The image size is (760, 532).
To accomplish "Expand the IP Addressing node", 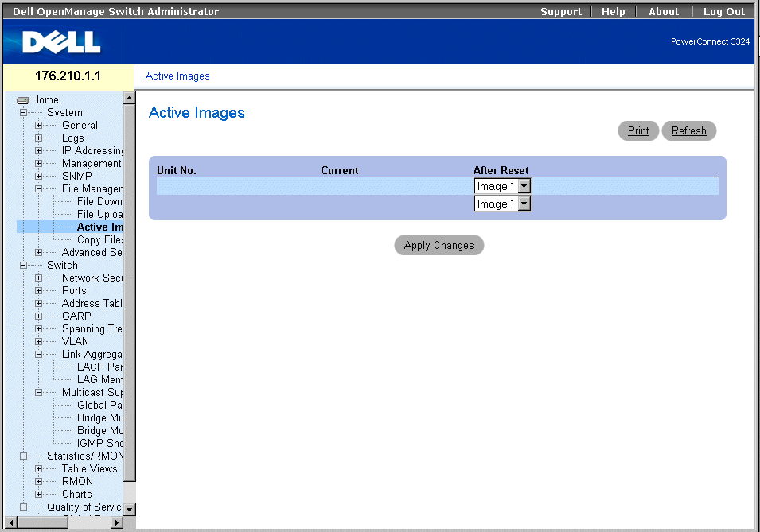I will pyautogui.click(x=38, y=150).
